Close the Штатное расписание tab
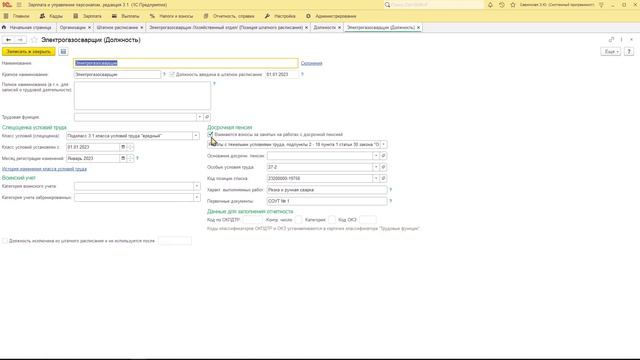This screenshot has height=360, width=640. tap(142, 27)
